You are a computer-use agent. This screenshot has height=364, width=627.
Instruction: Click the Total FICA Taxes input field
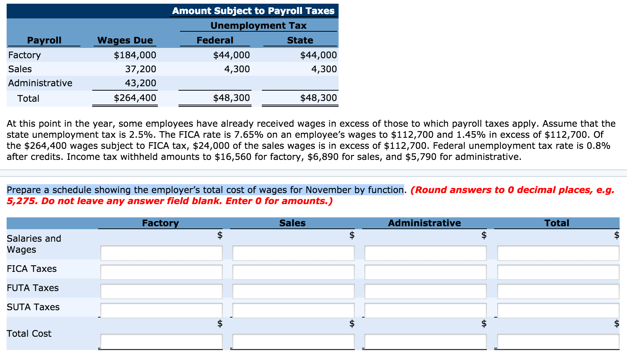pyautogui.click(x=558, y=272)
